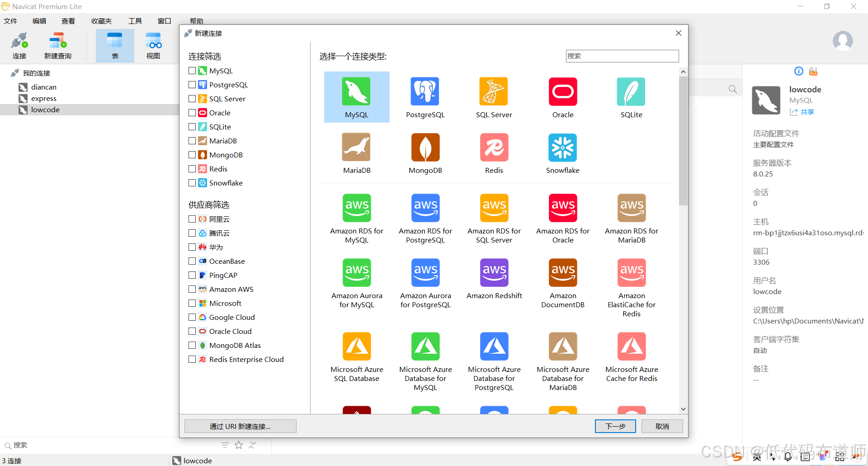This screenshot has width=868, height=466.
Task: Select Amazon DocumentDB connection type
Action: coord(562,283)
